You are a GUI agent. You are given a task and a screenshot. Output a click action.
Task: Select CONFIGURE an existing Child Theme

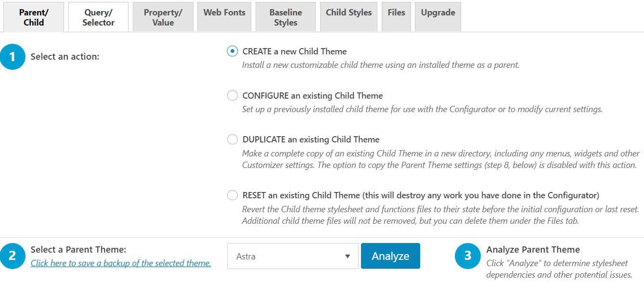(x=232, y=95)
